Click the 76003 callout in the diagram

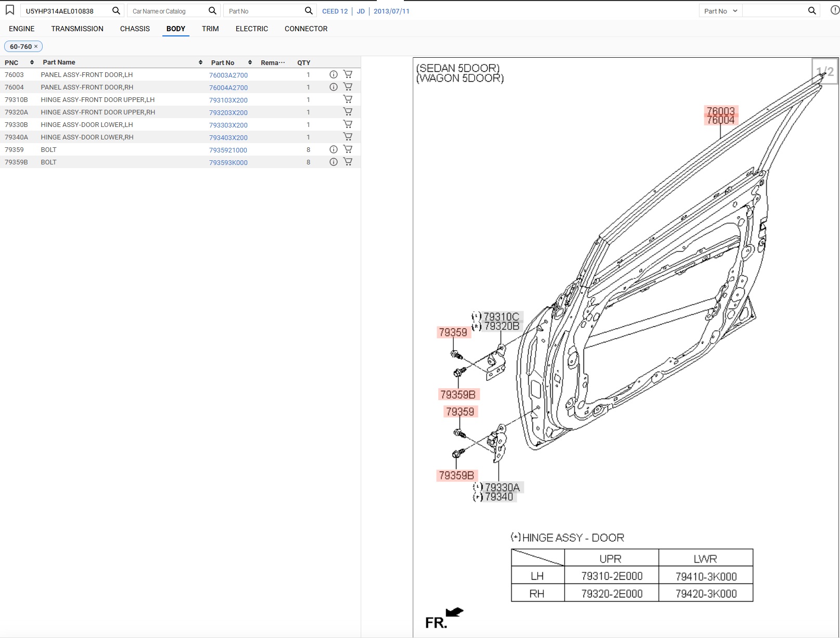(x=720, y=111)
